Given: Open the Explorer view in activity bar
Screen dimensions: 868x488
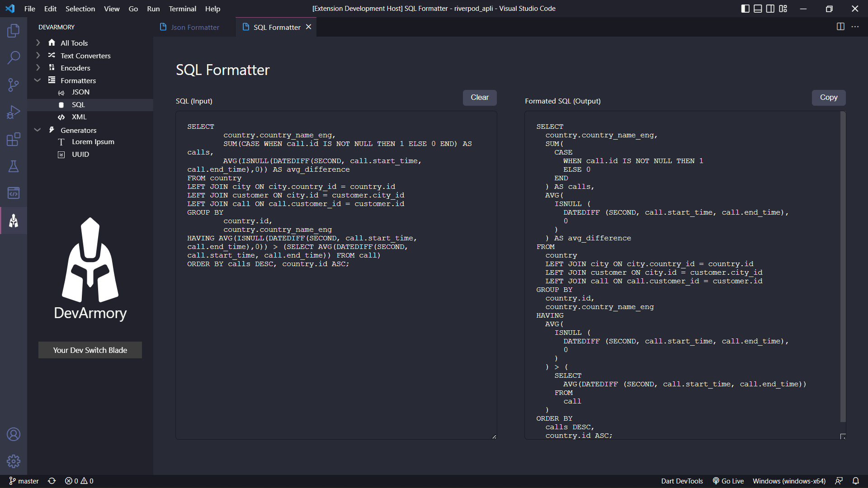Looking at the screenshot, I should (14, 31).
